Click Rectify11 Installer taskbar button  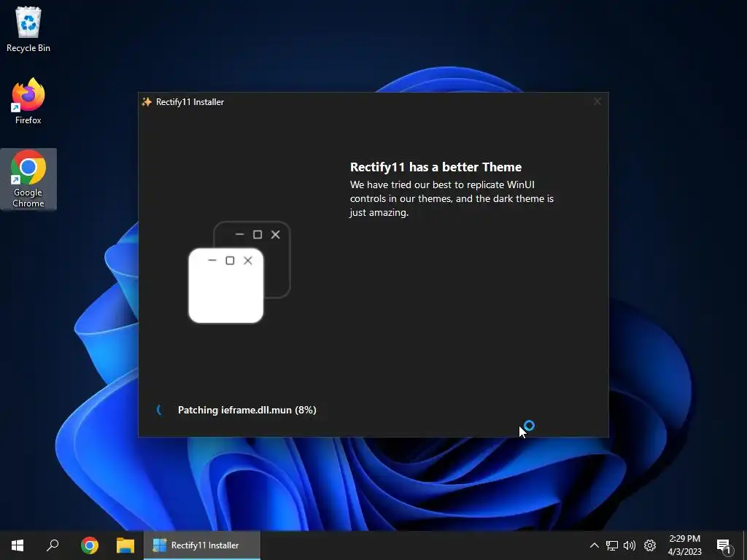202,545
